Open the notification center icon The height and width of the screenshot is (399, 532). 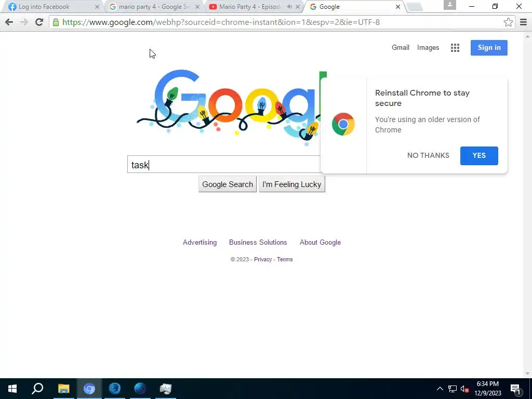516,389
